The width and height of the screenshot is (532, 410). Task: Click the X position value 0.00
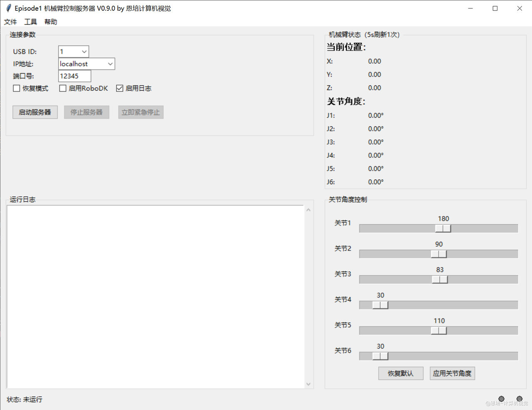[x=374, y=61]
